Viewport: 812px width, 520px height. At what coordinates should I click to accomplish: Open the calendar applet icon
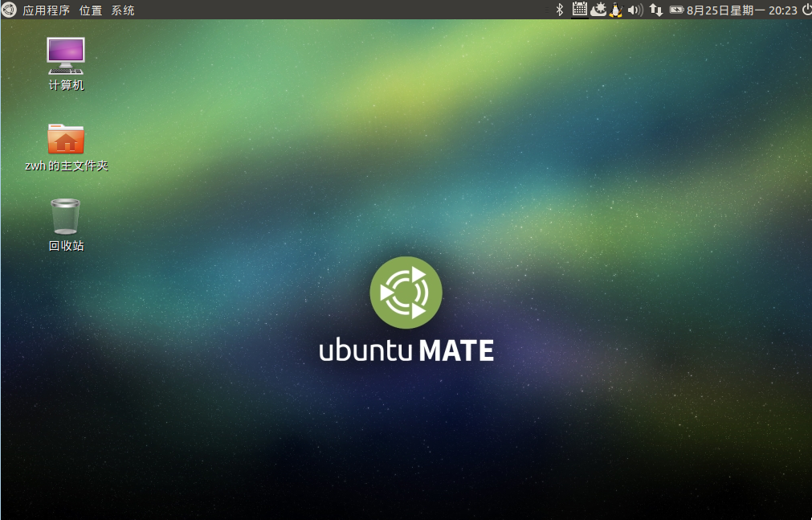[x=579, y=10]
